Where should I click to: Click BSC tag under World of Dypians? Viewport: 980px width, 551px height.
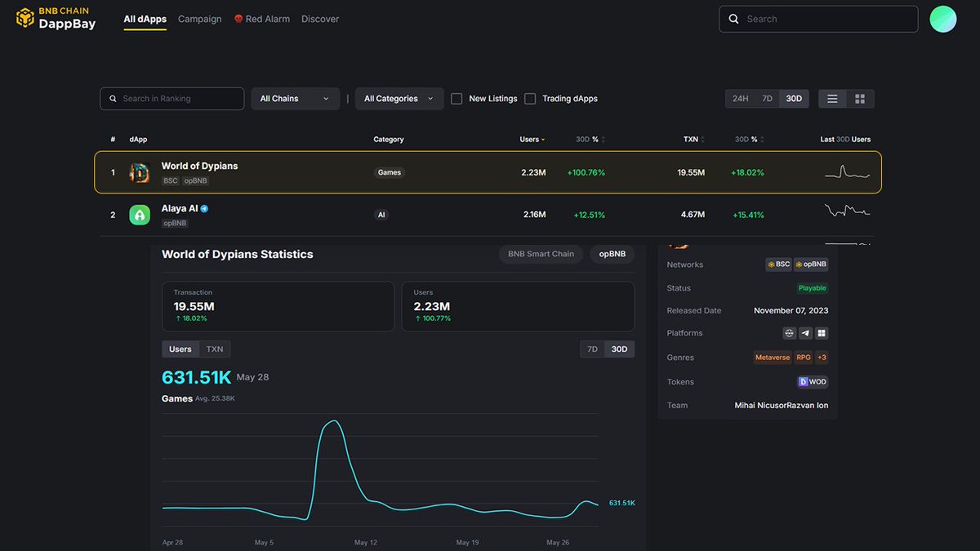171,180
